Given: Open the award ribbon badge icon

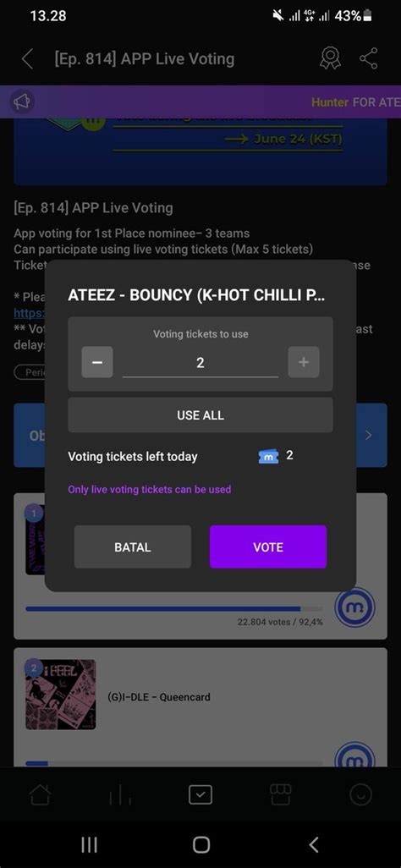Looking at the screenshot, I should click(x=330, y=58).
